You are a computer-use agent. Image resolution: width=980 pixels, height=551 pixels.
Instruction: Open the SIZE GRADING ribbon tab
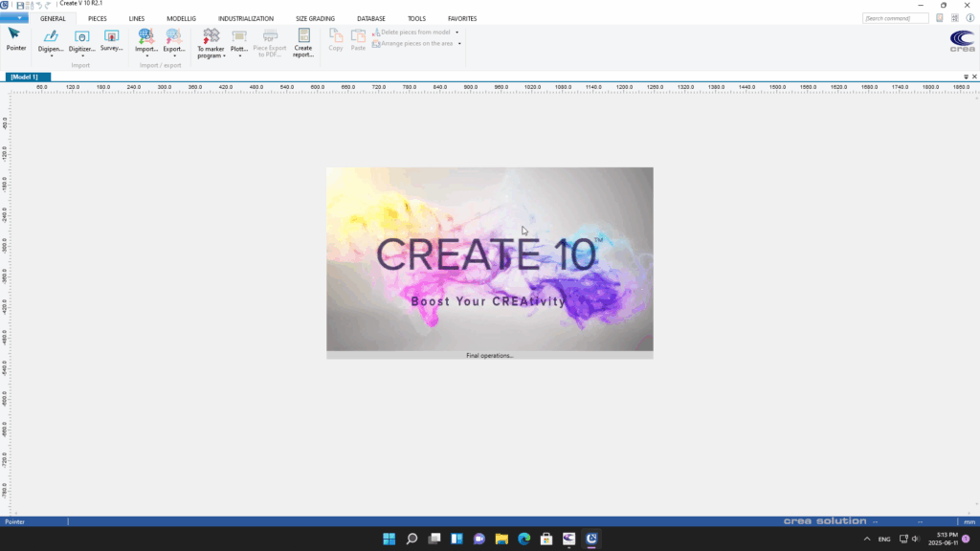(x=315, y=18)
